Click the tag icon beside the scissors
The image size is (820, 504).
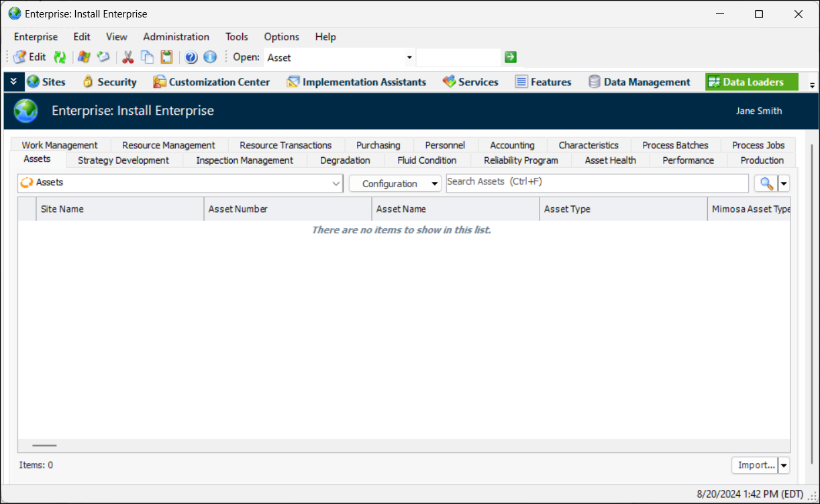(103, 57)
